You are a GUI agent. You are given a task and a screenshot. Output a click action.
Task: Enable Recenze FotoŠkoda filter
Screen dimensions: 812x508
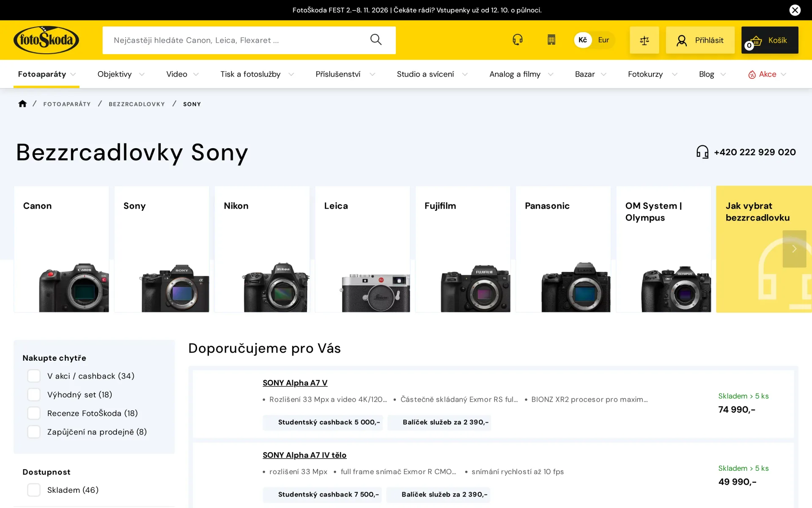click(34, 413)
